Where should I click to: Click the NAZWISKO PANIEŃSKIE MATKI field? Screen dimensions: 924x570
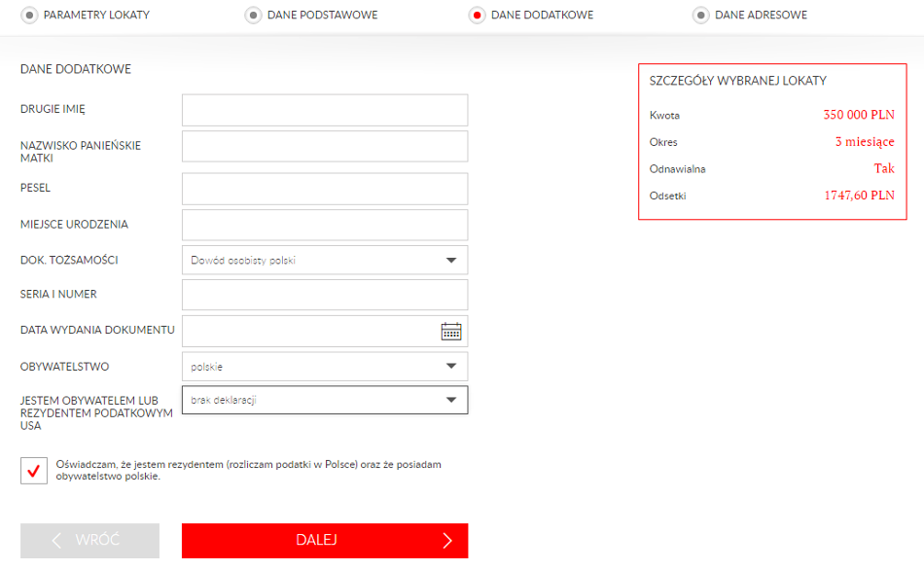click(x=325, y=146)
